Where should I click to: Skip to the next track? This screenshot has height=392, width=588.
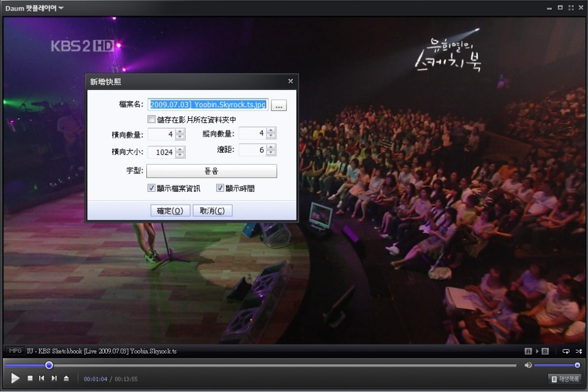(54, 378)
